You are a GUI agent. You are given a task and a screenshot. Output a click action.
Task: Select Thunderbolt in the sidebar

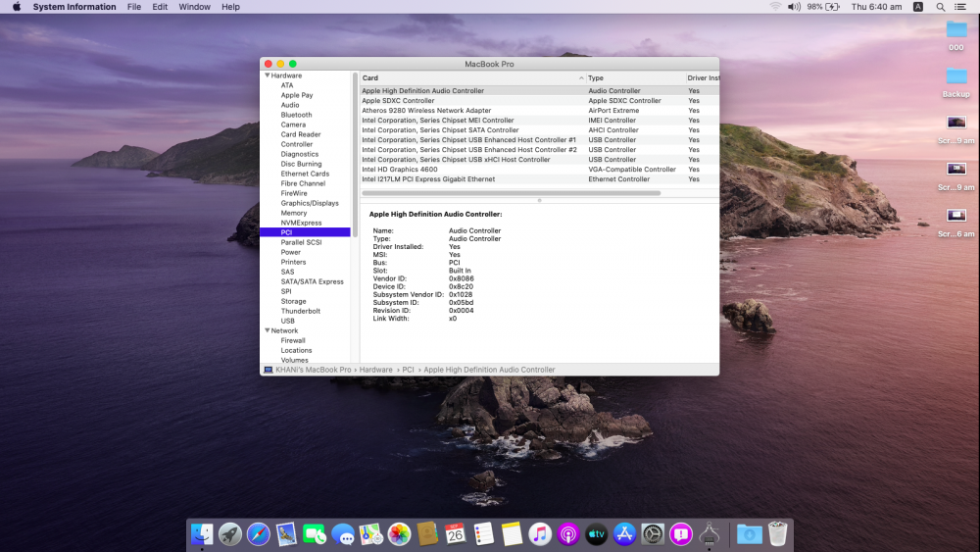click(301, 311)
